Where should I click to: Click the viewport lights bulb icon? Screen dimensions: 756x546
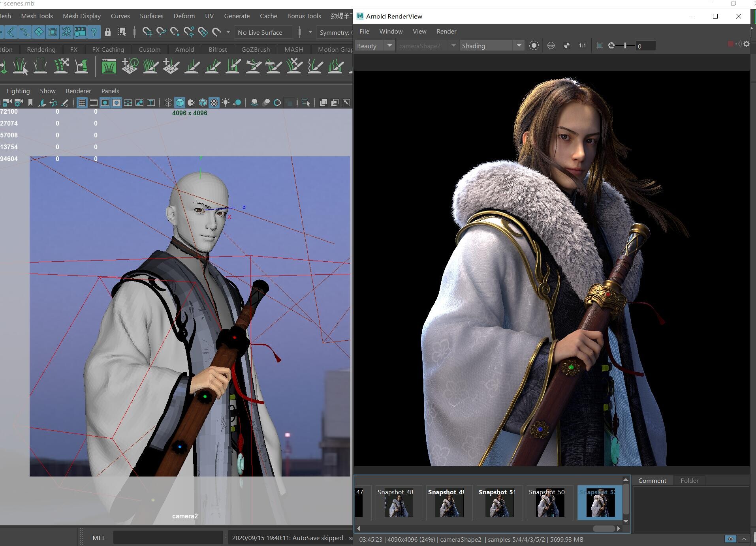(x=226, y=103)
